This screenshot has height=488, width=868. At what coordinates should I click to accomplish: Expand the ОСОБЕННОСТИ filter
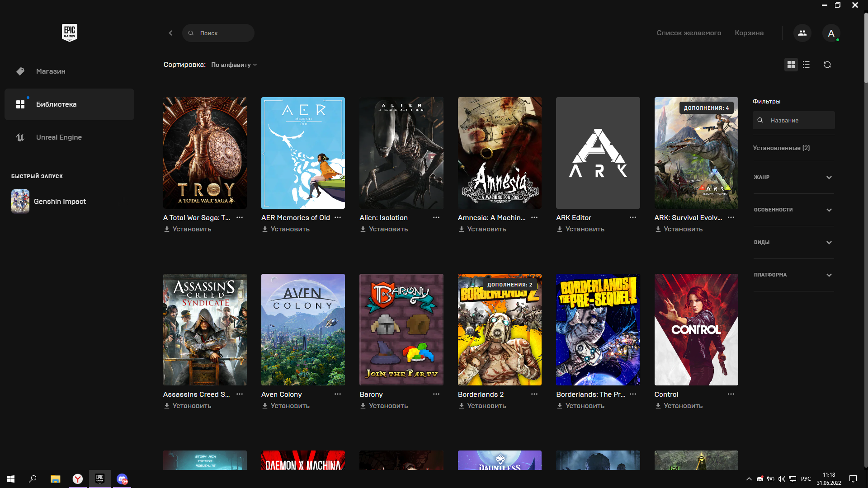[793, 210]
